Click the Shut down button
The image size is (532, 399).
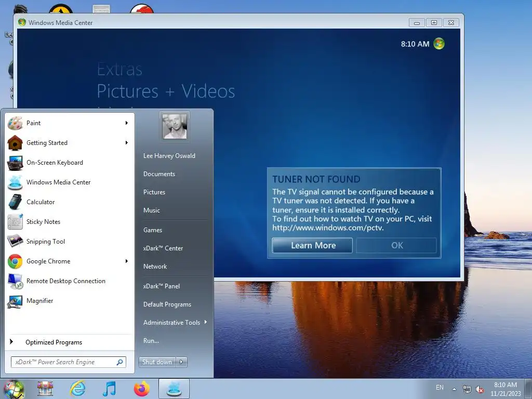tap(157, 362)
